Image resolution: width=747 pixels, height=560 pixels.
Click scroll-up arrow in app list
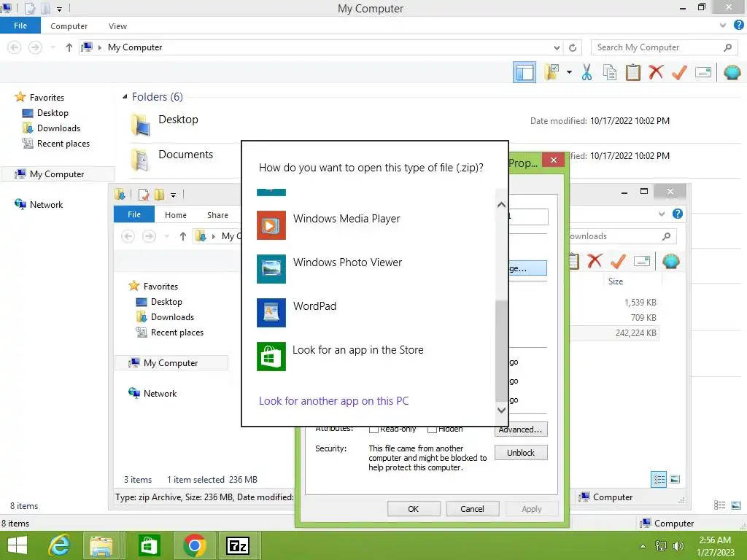click(501, 205)
